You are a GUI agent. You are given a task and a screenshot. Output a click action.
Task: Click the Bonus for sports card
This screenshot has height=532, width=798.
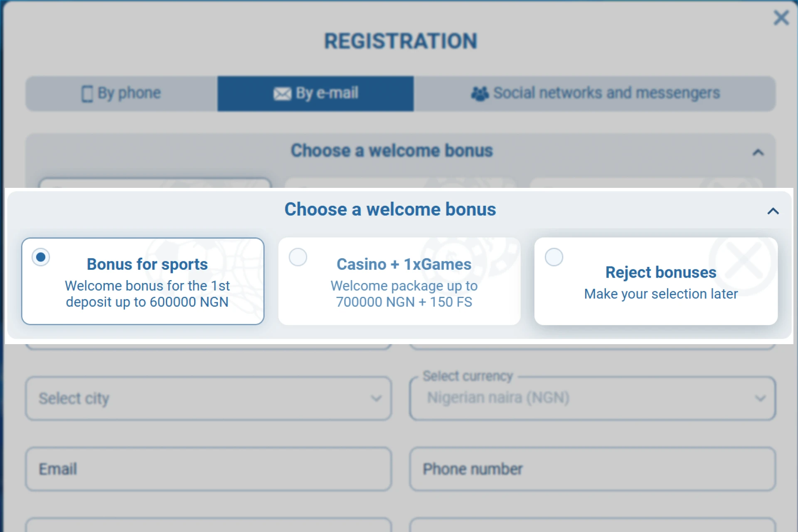pos(143,281)
